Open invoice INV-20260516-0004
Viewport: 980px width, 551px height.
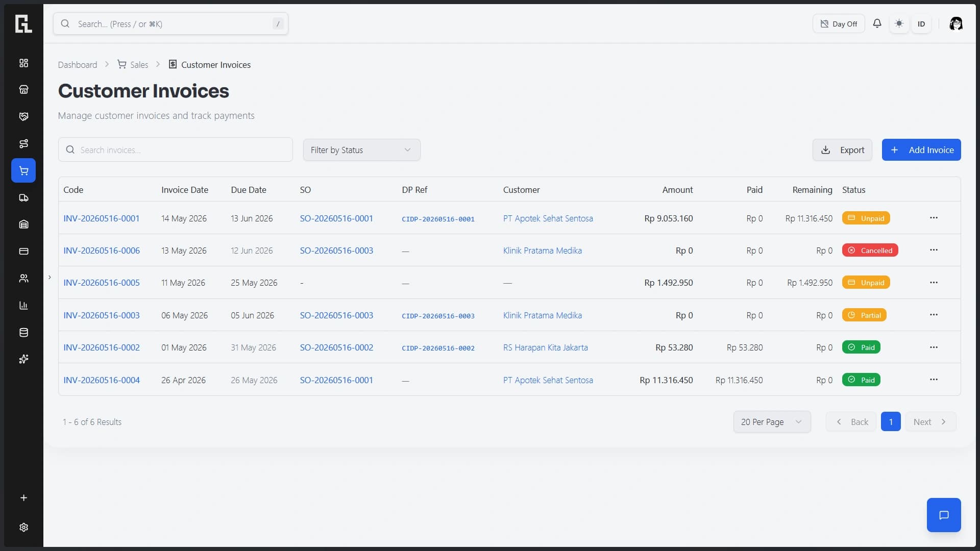[101, 380]
